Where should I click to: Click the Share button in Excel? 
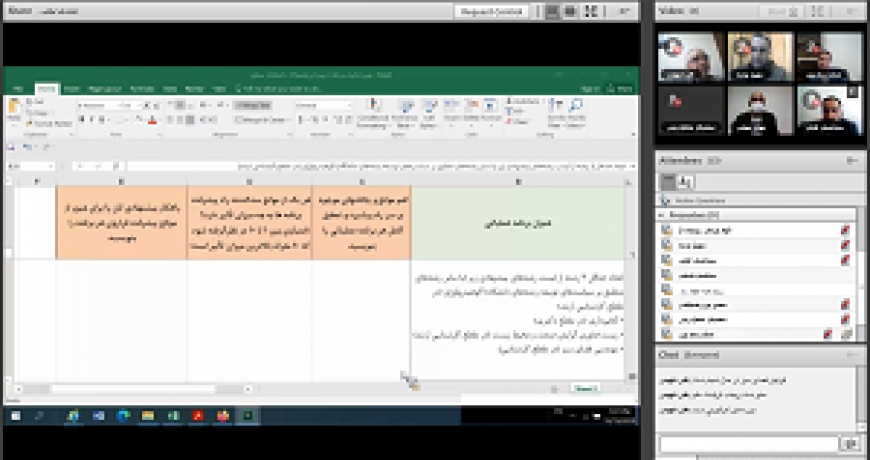pos(620,89)
